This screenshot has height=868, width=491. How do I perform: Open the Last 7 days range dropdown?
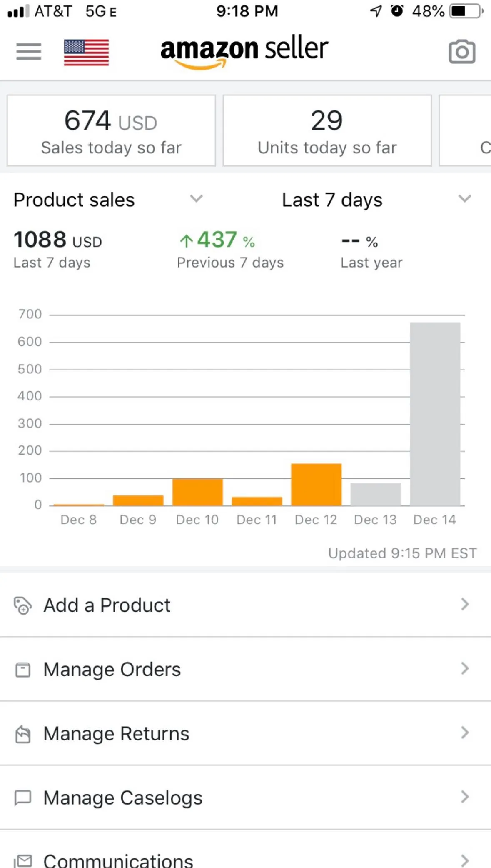click(x=464, y=199)
